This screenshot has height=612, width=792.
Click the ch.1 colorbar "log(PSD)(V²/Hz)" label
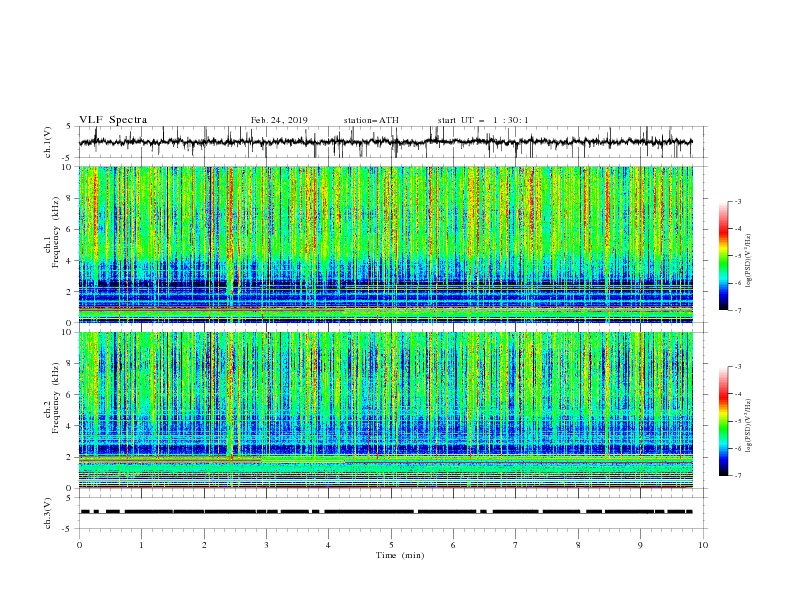(x=748, y=261)
